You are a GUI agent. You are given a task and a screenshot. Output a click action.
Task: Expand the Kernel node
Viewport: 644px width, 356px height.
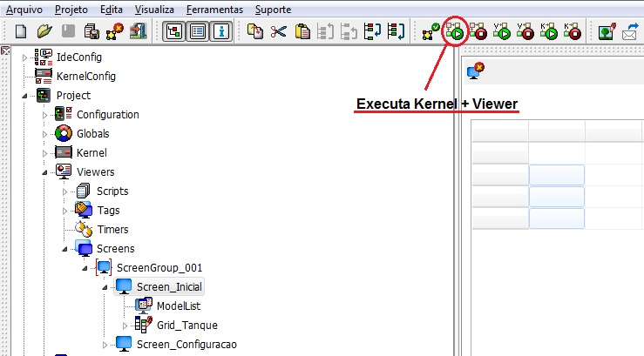[44, 153]
